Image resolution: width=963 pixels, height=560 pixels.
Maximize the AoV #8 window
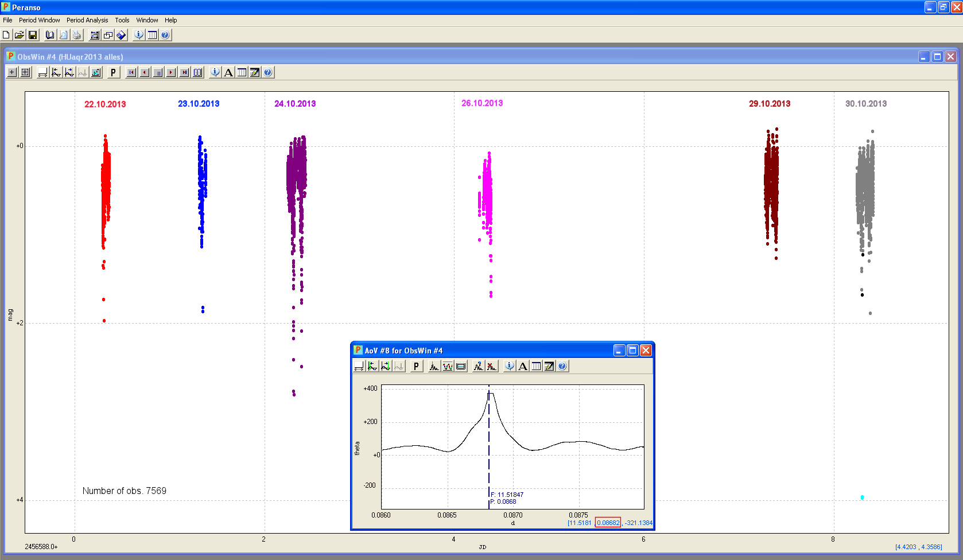coord(632,351)
